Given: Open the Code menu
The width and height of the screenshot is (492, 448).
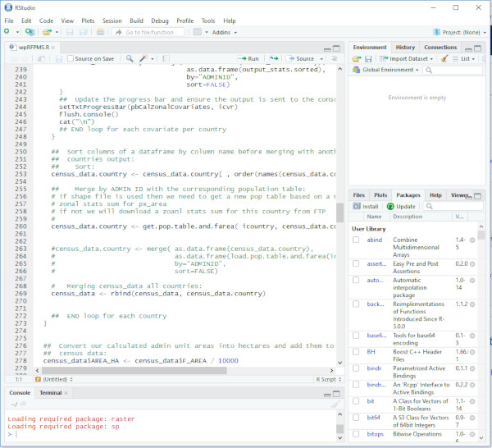Looking at the screenshot, I should (46, 21).
